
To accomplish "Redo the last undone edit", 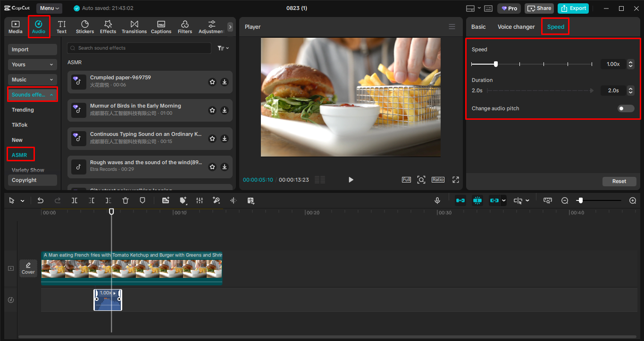I will tap(58, 200).
